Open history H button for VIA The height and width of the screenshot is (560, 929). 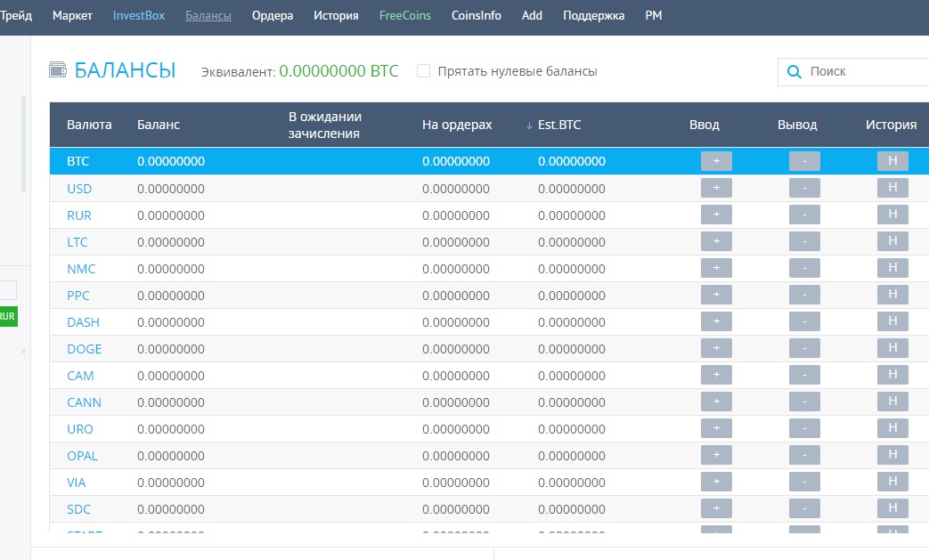pos(892,482)
